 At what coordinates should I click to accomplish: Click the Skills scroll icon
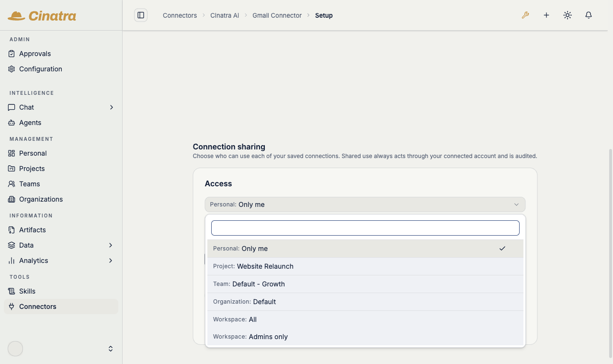tap(11, 291)
